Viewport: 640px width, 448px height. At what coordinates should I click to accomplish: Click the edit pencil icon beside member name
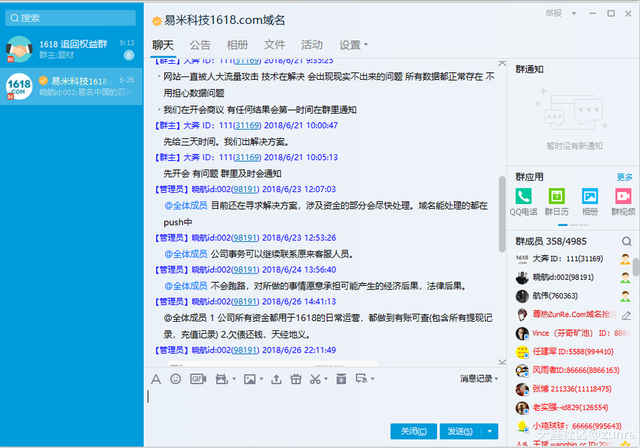[x=626, y=315]
